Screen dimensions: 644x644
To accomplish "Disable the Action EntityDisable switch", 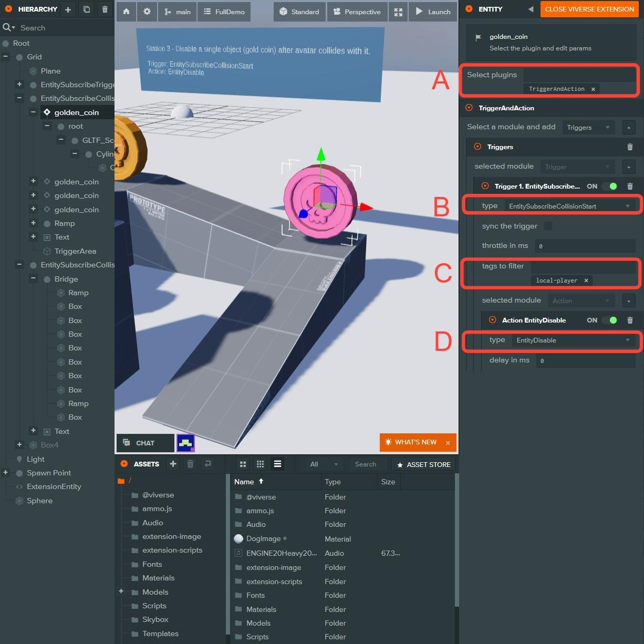I will pos(610,320).
